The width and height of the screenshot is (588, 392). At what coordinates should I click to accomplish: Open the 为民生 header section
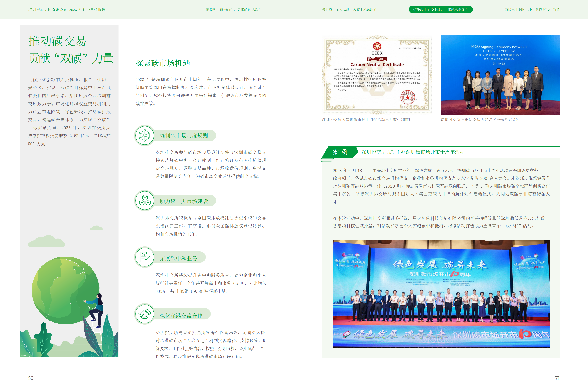click(x=532, y=9)
